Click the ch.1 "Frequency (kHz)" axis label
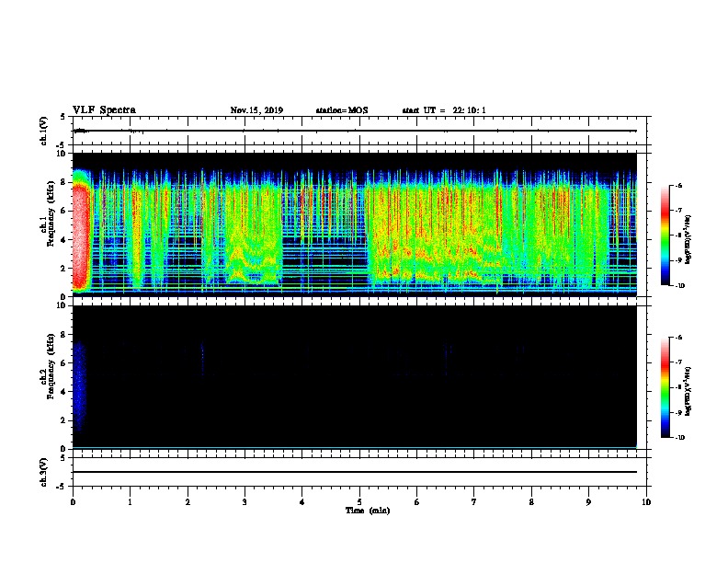The width and height of the screenshot is (728, 563). (x=51, y=213)
